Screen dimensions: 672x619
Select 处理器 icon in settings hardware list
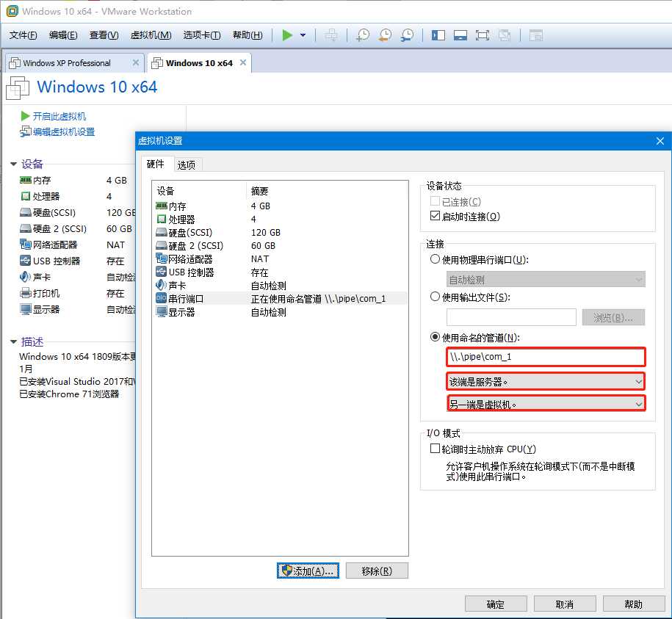pyautogui.click(x=161, y=220)
